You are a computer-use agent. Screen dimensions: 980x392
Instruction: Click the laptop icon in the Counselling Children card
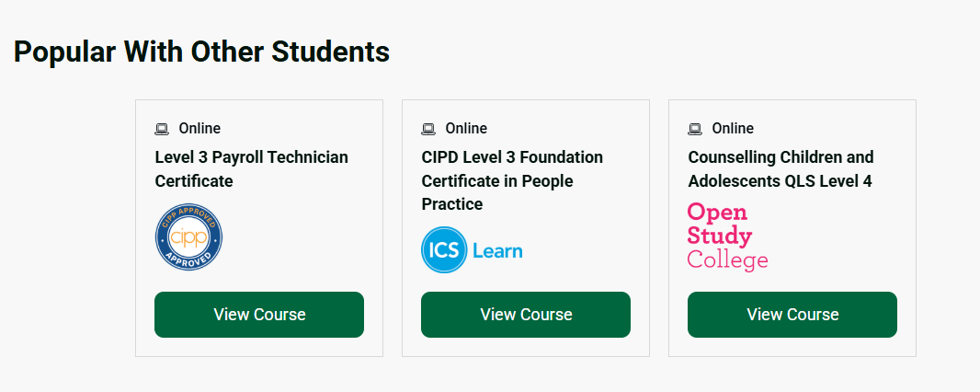pyautogui.click(x=695, y=129)
